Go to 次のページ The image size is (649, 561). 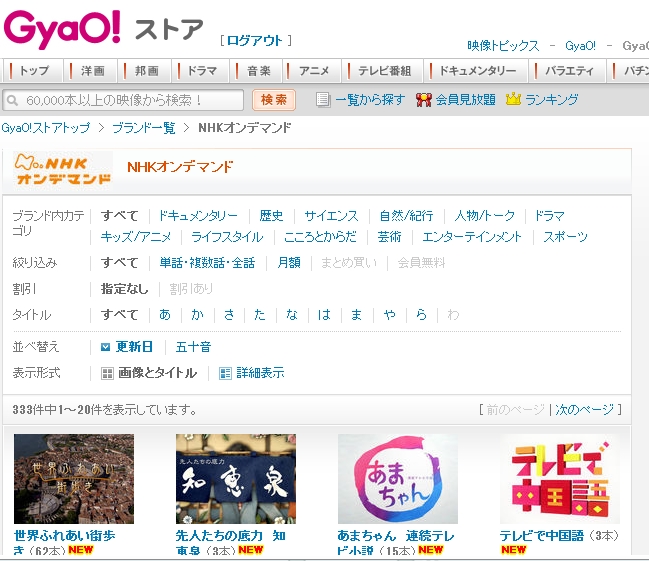[x=585, y=410]
